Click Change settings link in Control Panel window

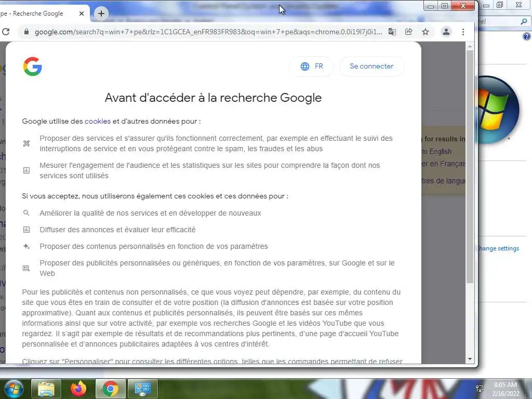click(499, 248)
